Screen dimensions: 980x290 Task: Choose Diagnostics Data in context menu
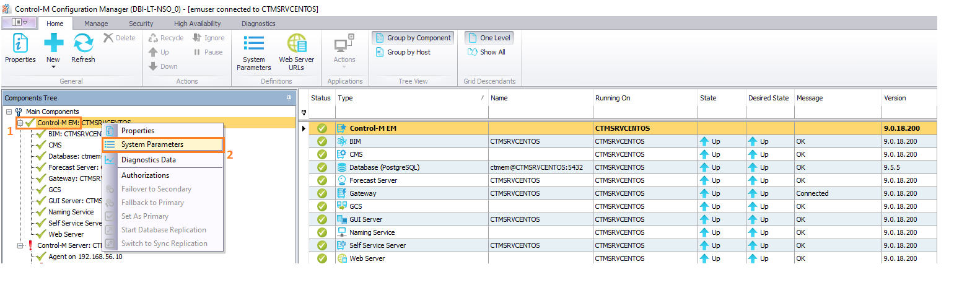(x=162, y=160)
